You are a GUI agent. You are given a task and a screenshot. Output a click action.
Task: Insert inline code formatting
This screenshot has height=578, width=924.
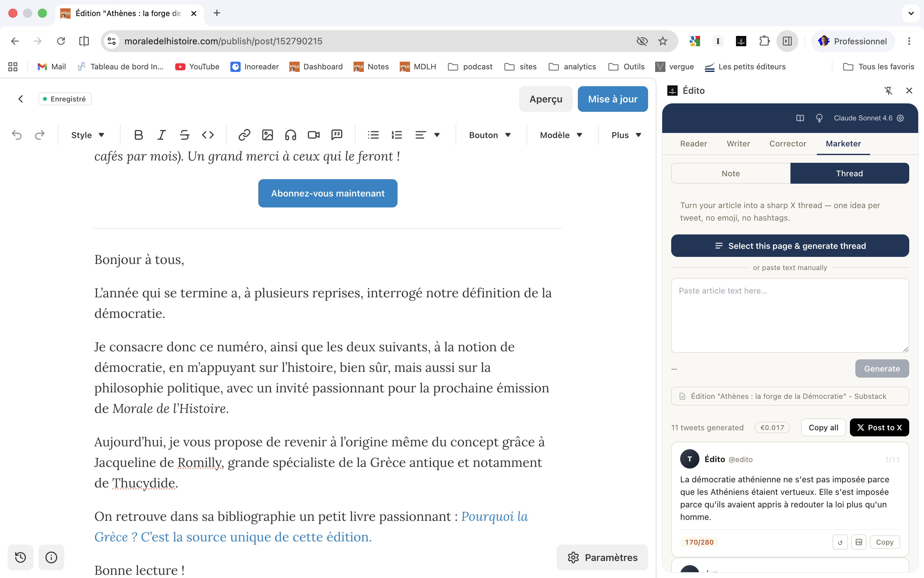[x=208, y=135]
